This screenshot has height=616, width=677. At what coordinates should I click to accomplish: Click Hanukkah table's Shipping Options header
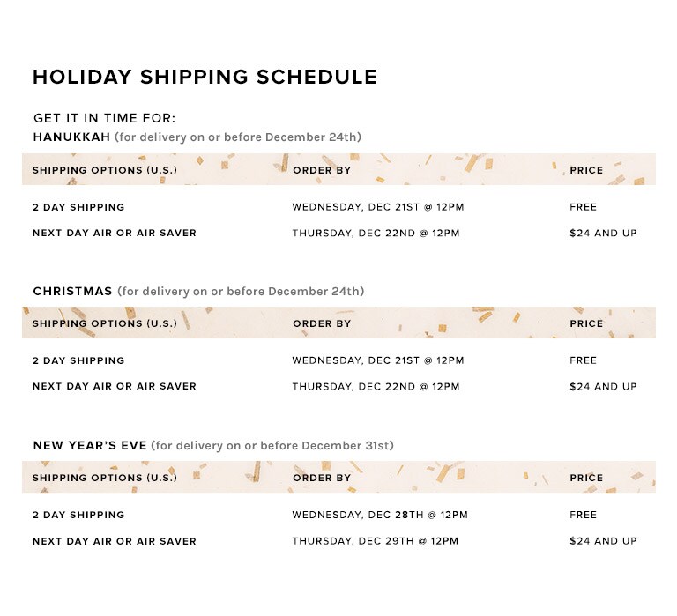(105, 170)
